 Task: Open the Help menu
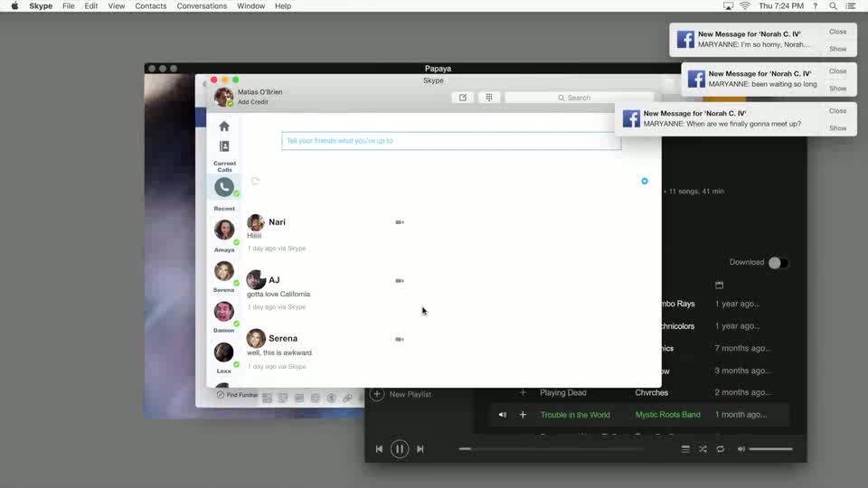coord(283,6)
